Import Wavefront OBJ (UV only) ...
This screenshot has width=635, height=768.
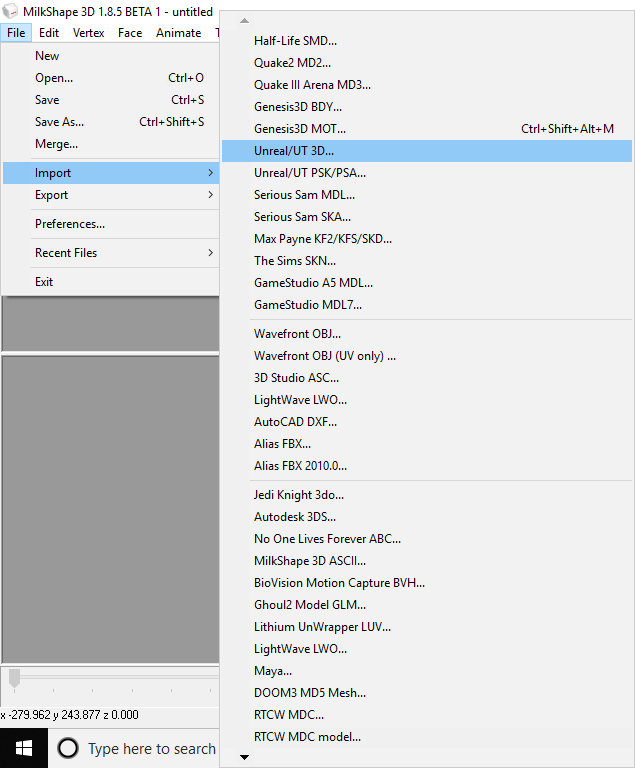[x=427, y=356]
